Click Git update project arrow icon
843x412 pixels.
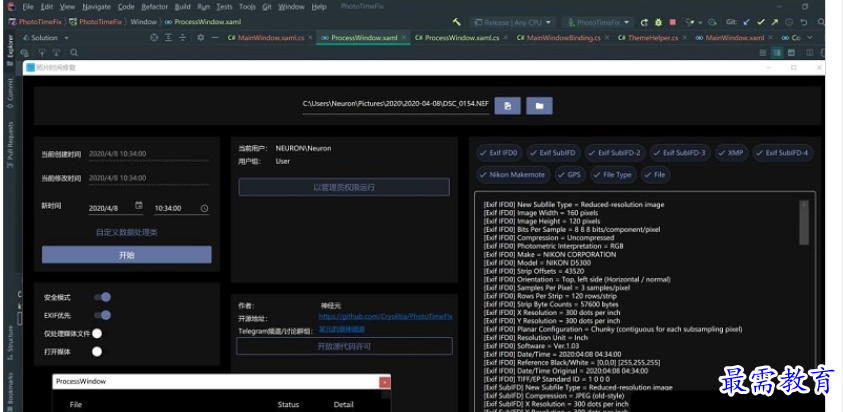tap(746, 23)
